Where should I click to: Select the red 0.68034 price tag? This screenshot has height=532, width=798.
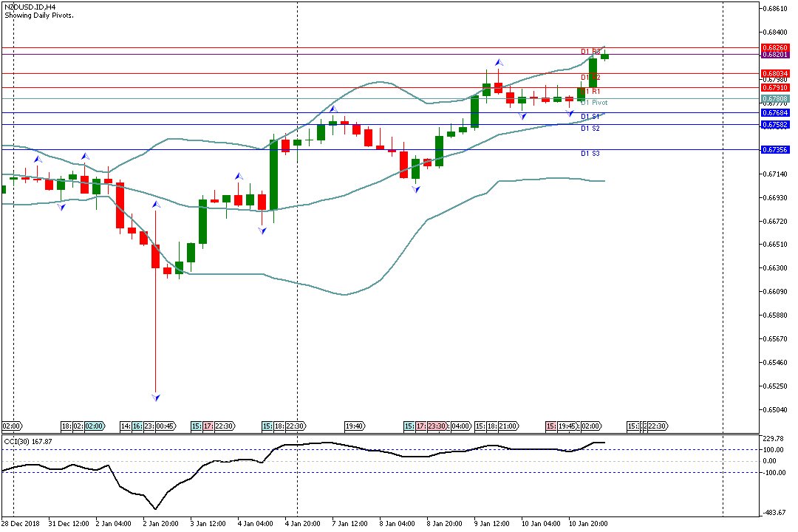coord(774,73)
